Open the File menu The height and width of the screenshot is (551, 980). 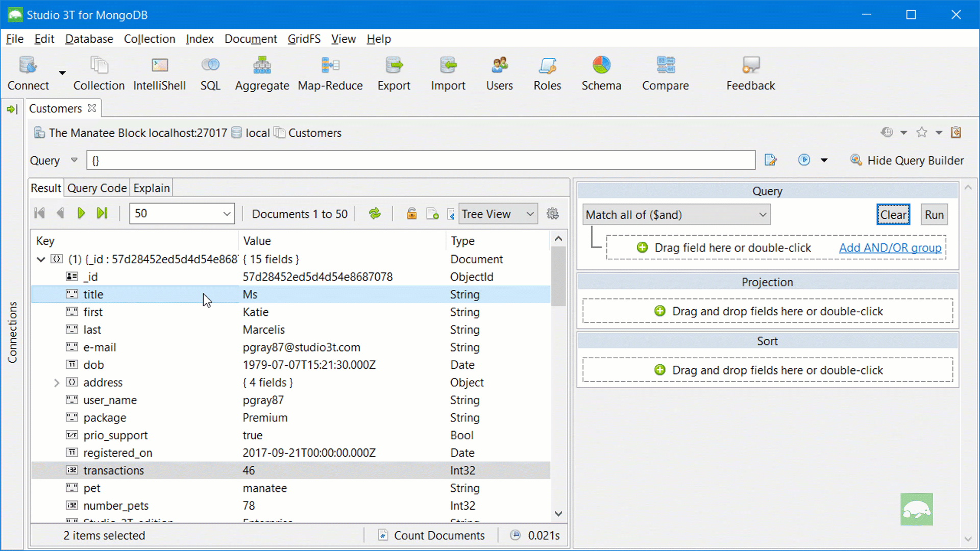(14, 39)
